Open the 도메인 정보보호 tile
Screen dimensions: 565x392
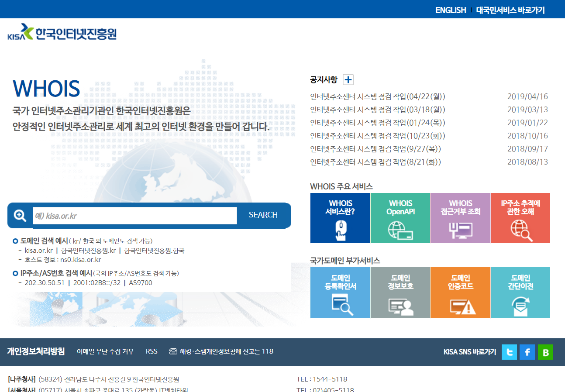click(400, 292)
